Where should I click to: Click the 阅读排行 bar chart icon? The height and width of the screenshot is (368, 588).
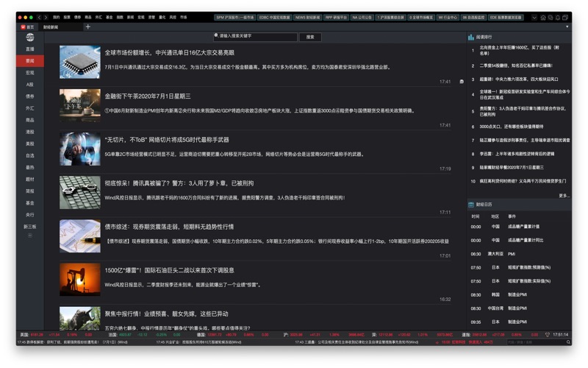471,37
